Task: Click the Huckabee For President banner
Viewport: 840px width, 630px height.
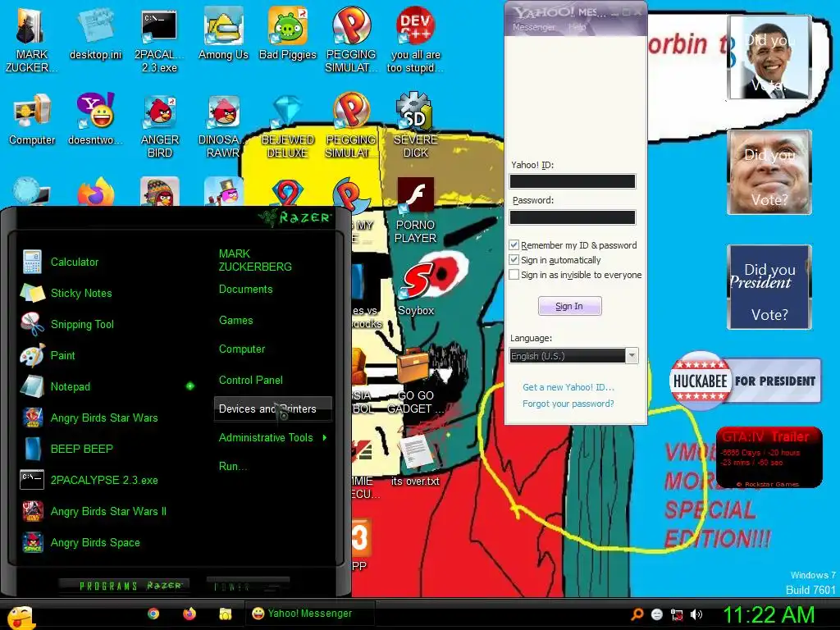Action: [745, 381]
